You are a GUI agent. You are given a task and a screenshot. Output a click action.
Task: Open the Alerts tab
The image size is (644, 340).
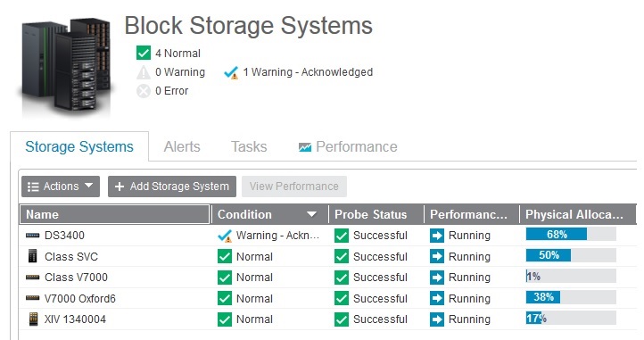[182, 146]
